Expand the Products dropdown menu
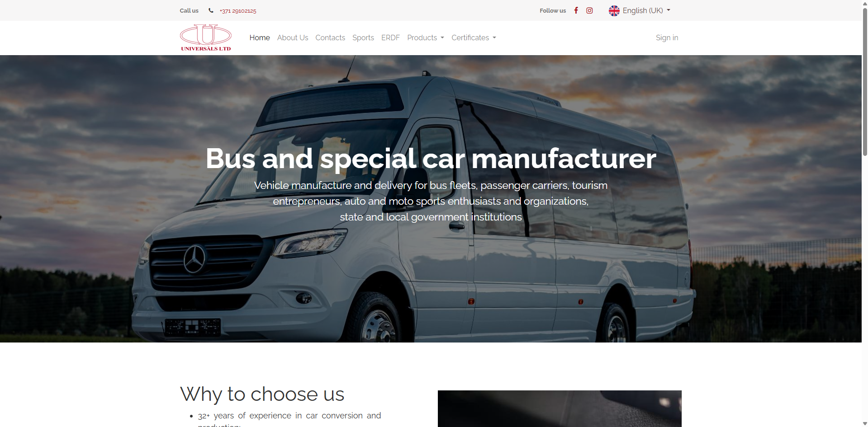 (426, 38)
